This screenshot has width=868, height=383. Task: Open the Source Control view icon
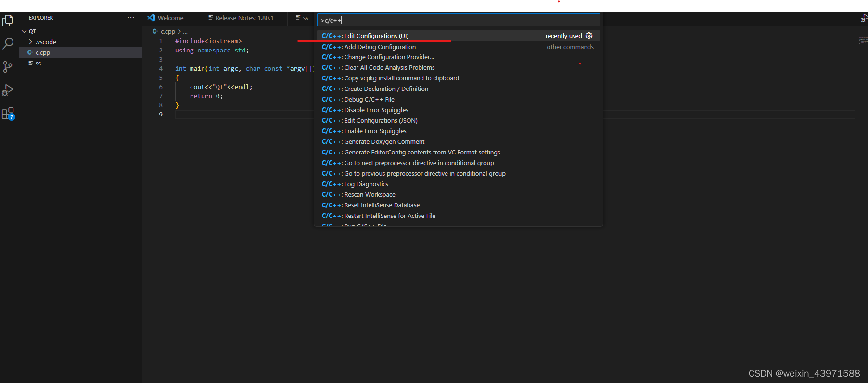point(8,67)
